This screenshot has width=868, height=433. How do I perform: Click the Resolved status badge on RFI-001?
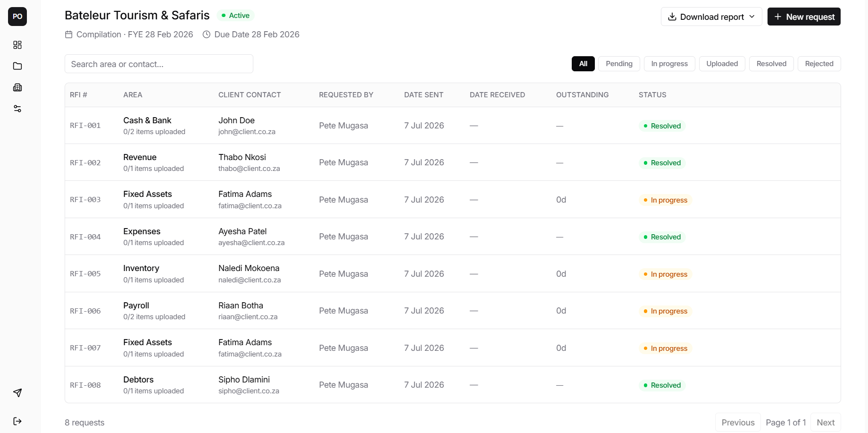662,126
